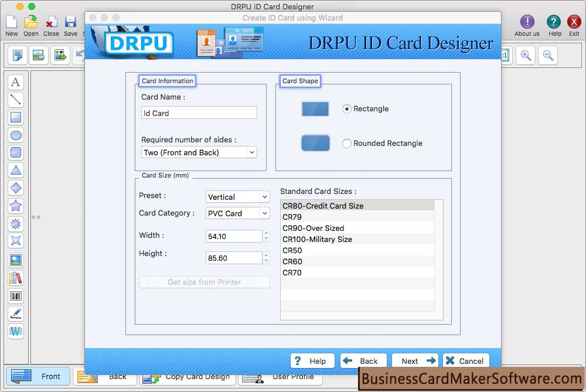Select the Rounded rectangle shape tool
Screen dimensions: 586x392
(16, 152)
